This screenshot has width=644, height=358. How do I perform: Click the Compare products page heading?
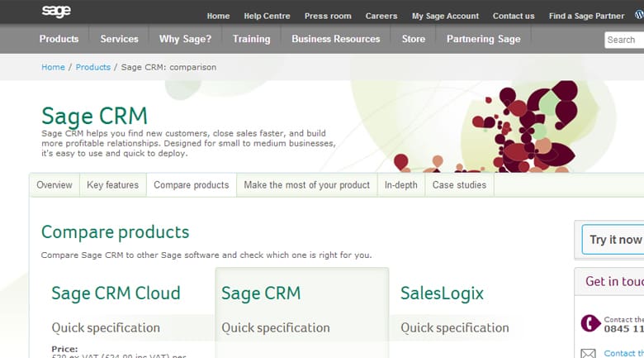[115, 232]
